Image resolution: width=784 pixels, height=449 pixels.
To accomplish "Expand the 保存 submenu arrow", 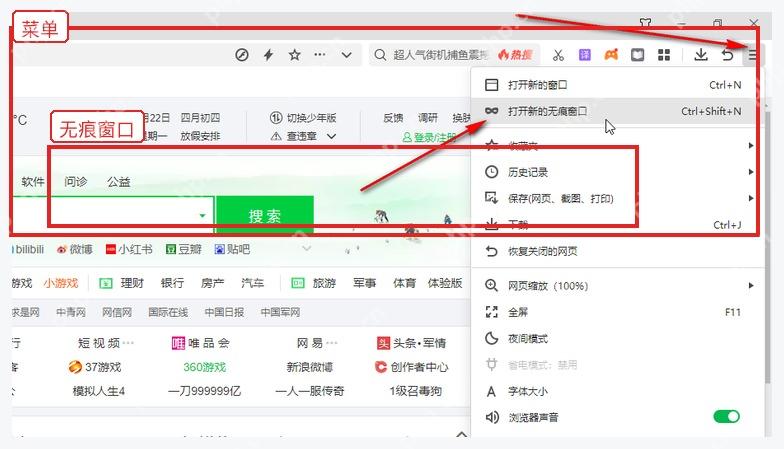I will pyautogui.click(x=750, y=198).
